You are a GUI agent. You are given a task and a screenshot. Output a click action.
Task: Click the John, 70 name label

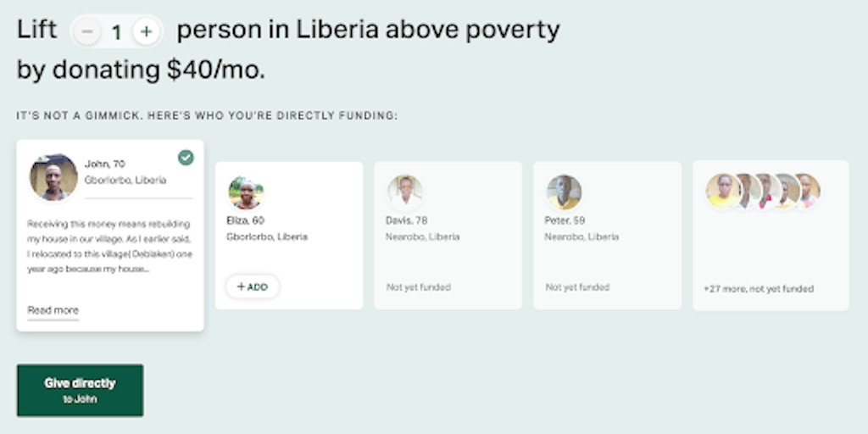coord(104,164)
